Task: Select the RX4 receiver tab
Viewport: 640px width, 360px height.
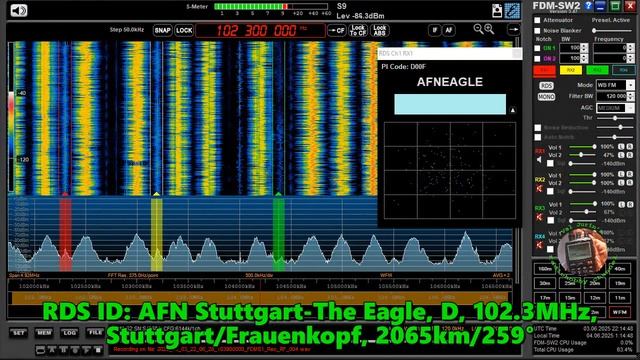Action: point(623,71)
